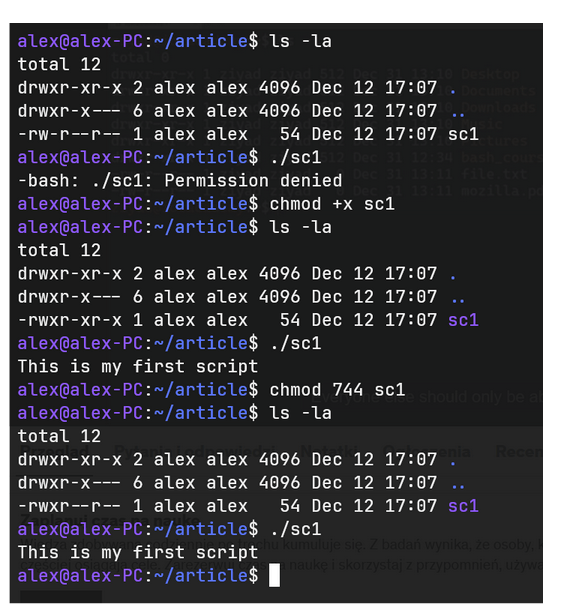Click the 'Permission denied' error line
The height and width of the screenshot is (607, 562).
(180, 181)
